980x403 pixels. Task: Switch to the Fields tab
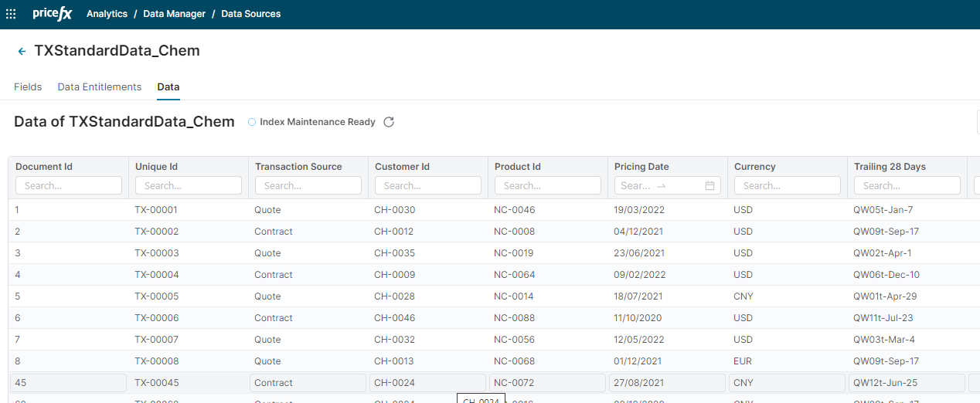point(28,87)
